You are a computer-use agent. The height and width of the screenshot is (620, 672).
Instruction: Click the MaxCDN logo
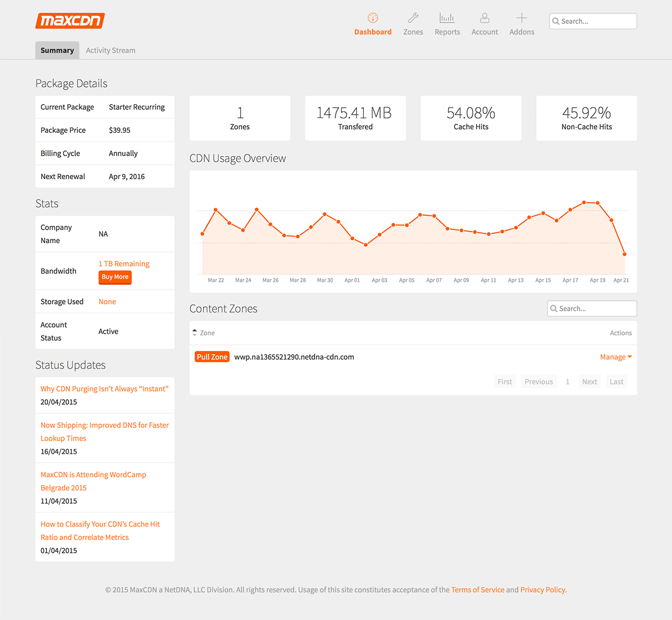(70, 21)
